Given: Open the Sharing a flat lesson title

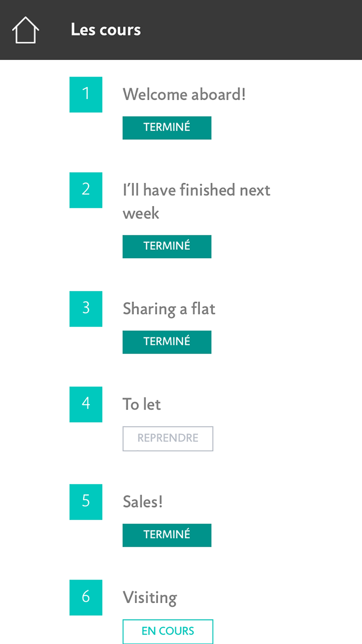Looking at the screenshot, I should 169,310.
